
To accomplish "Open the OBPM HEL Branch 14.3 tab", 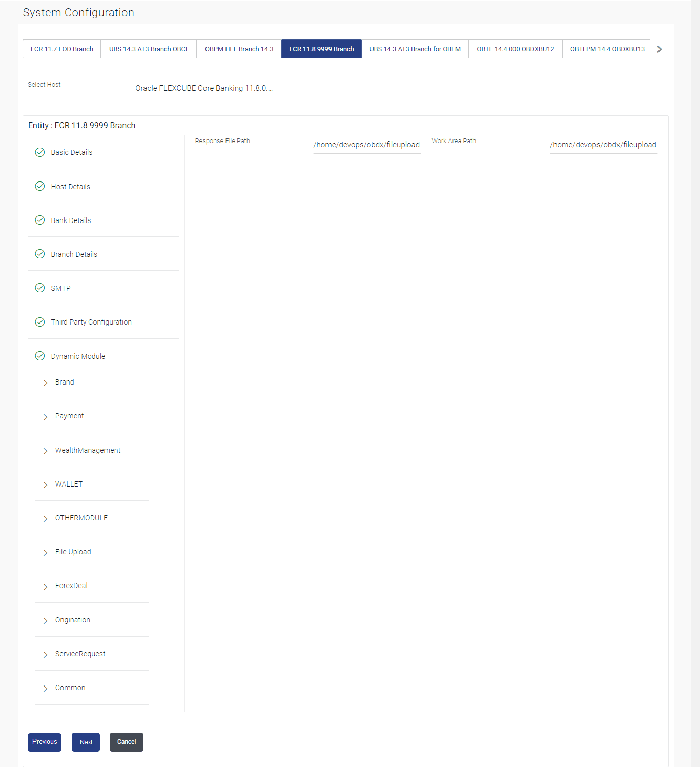I will pos(239,49).
